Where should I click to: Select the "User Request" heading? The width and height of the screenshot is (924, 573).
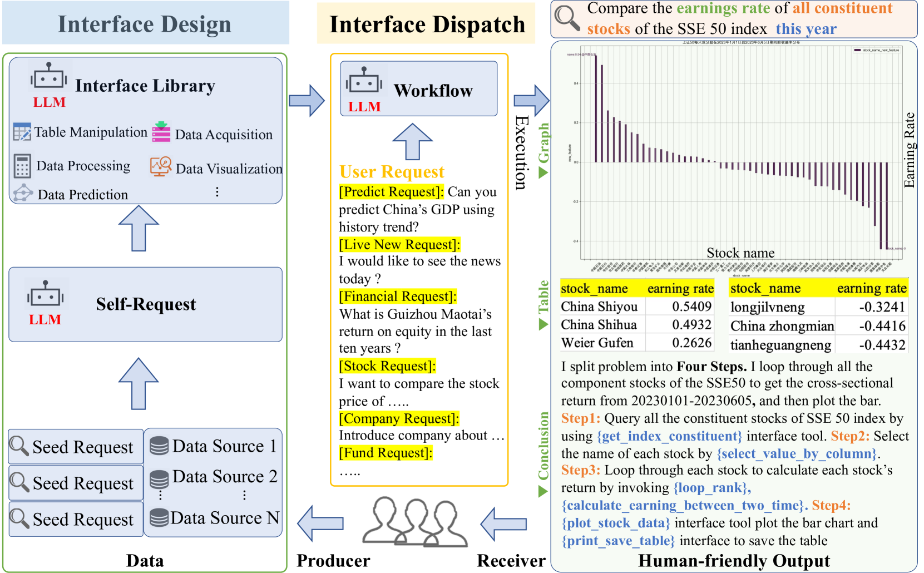point(392,171)
